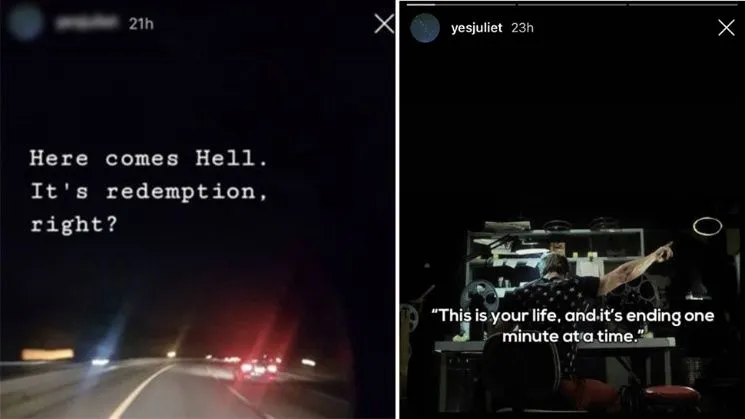The width and height of the screenshot is (745, 419).
Task: Jump to third story progress segment
Action: coord(683,4)
